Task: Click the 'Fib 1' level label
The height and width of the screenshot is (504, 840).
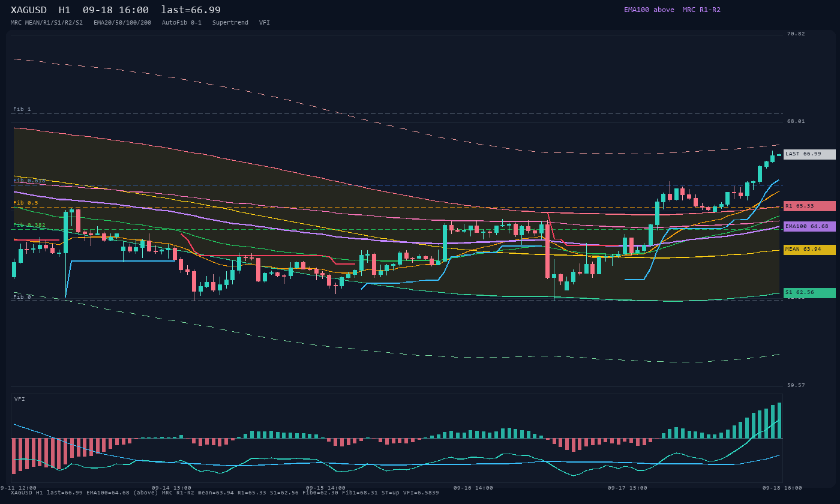Action: point(22,109)
